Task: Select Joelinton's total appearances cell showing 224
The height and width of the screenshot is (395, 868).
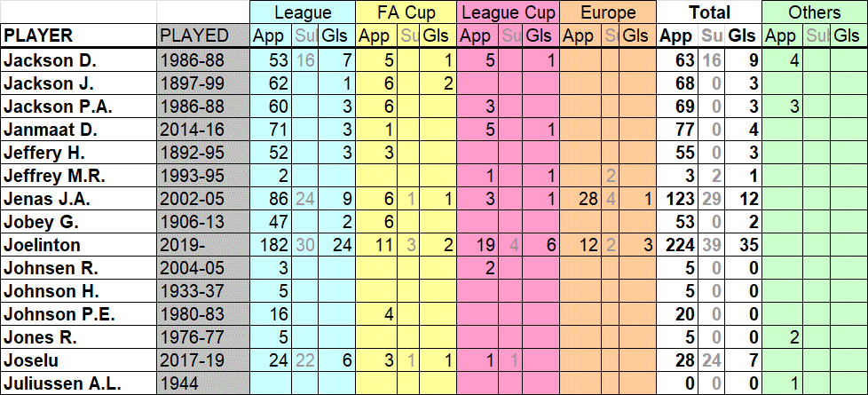Action: pyautogui.click(x=676, y=245)
